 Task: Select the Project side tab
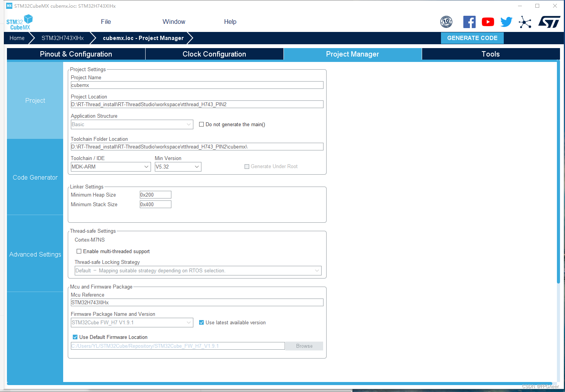(35, 100)
